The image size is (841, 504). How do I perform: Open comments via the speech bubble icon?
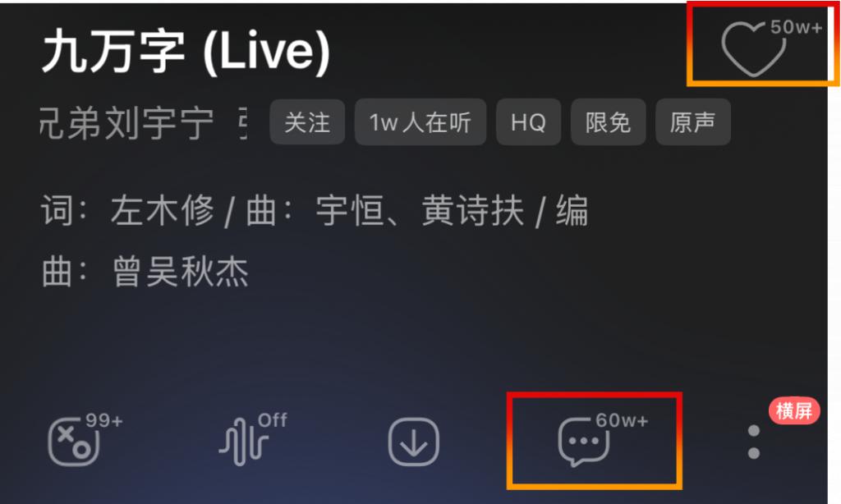pyautogui.click(x=584, y=442)
